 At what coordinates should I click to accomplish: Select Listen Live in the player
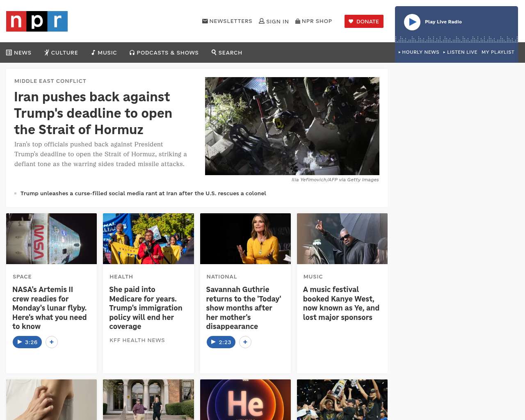pos(460,52)
